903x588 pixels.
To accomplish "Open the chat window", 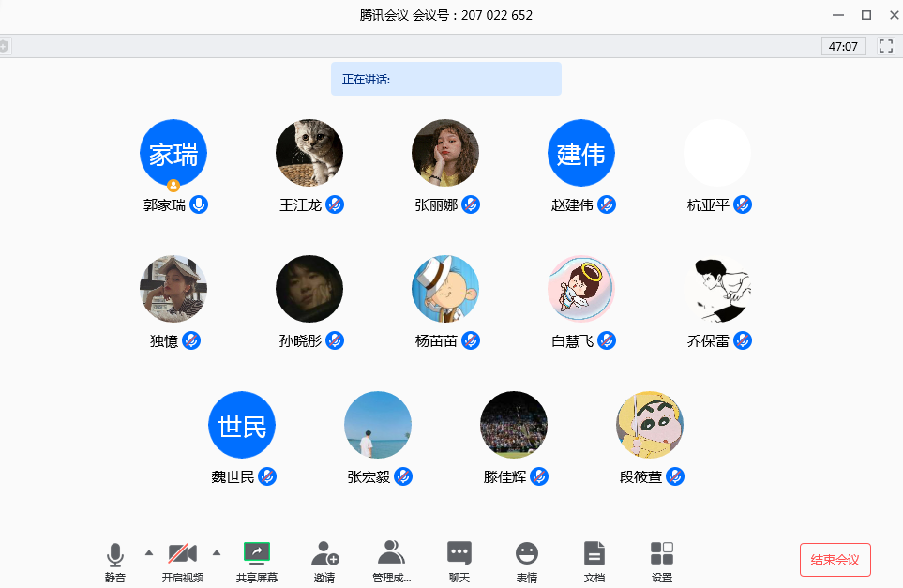I will (x=459, y=553).
